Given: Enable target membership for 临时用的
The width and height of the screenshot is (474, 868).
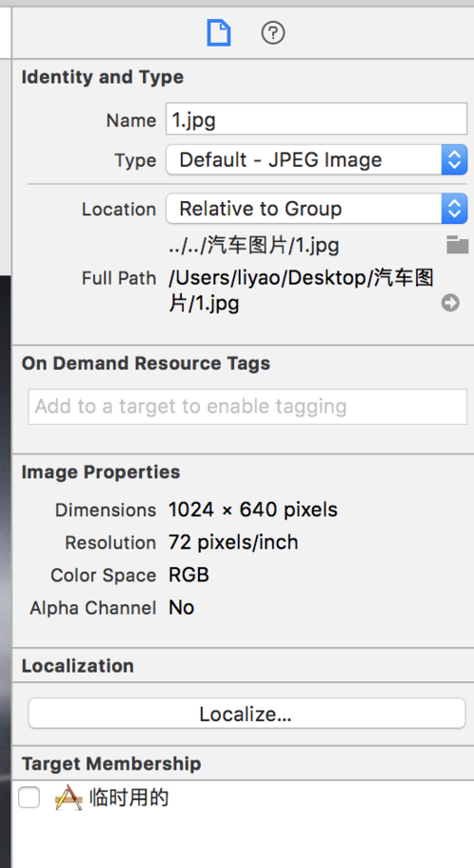Looking at the screenshot, I should [28, 798].
